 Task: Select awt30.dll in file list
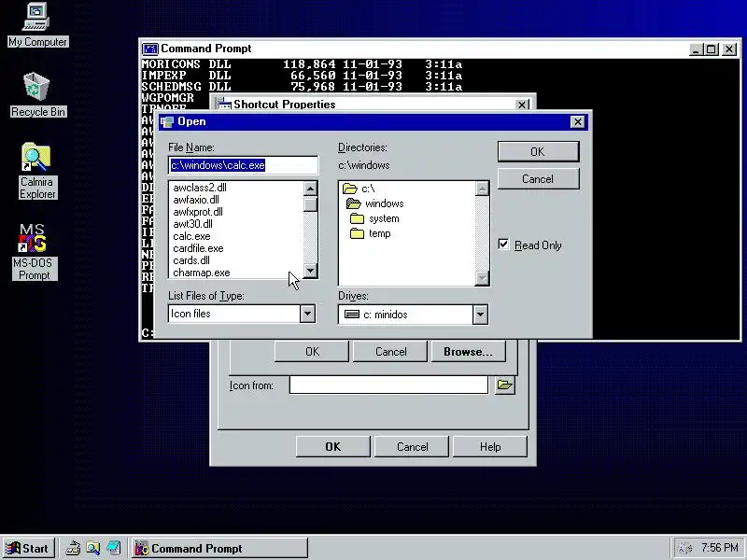(192, 224)
